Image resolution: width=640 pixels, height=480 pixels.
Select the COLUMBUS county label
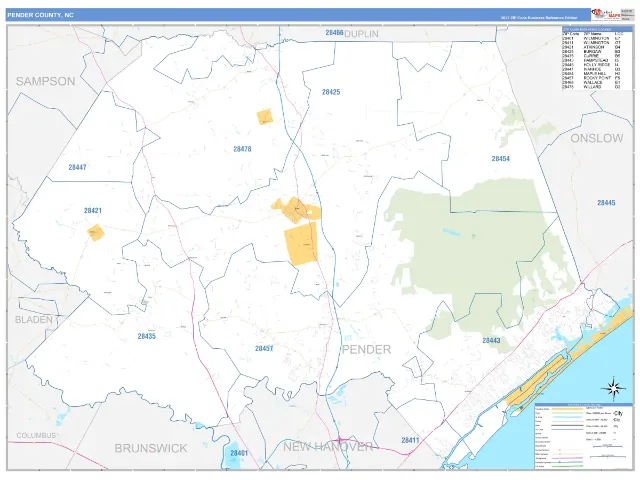pyautogui.click(x=36, y=436)
